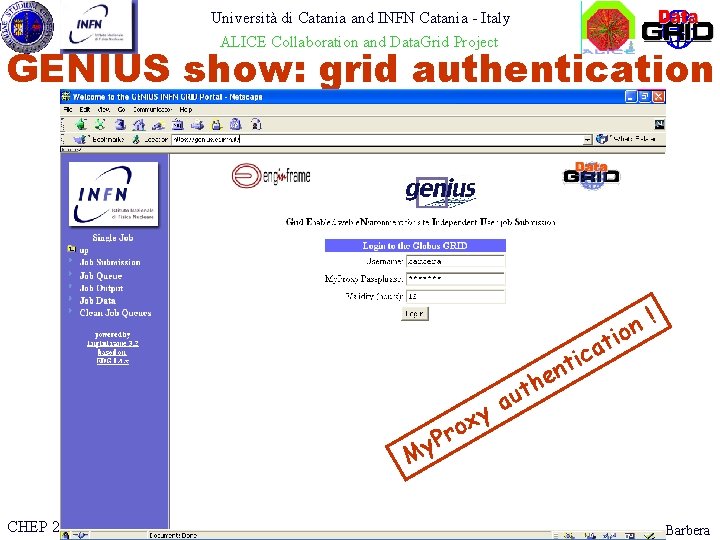The height and width of the screenshot is (540, 720).
Task: Click the padlock icon in the status bar
Action: (66, 535)
